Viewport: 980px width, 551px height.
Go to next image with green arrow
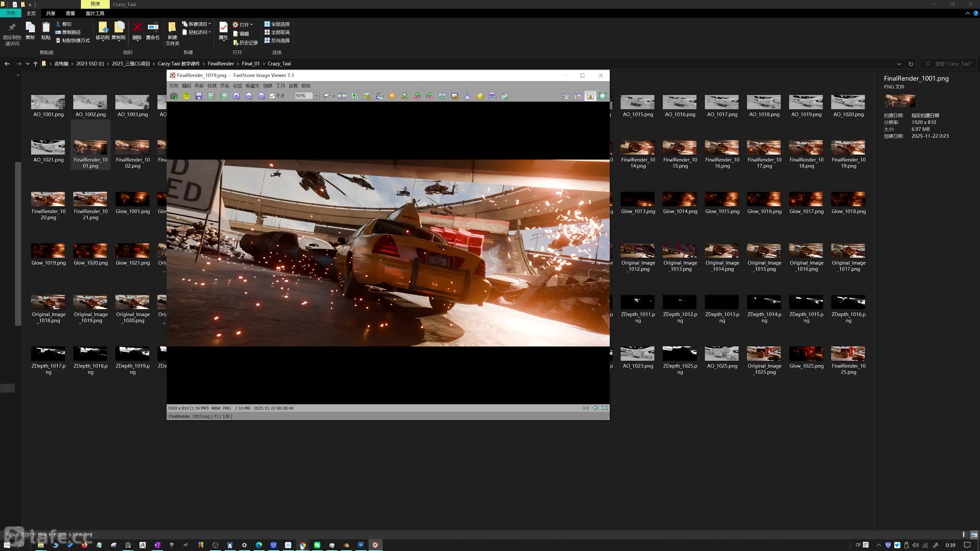[224, 96]
